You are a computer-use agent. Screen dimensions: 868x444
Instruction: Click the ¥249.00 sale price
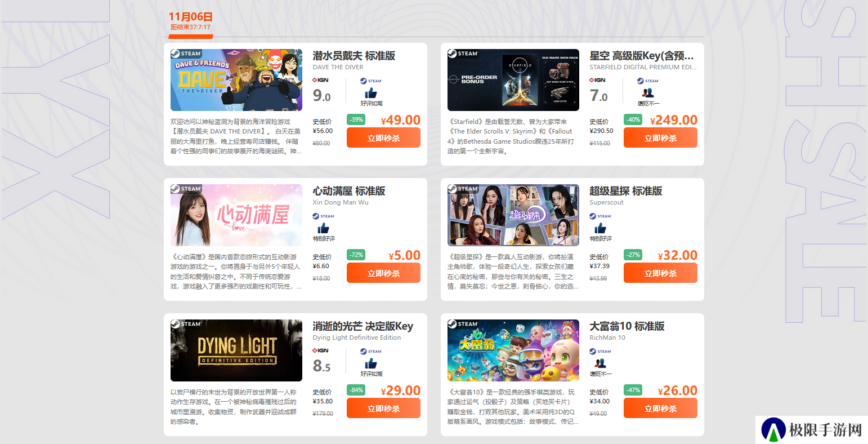[674, 120]
